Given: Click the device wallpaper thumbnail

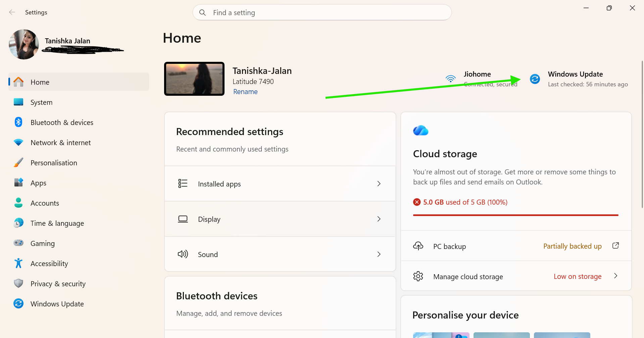Looking at the screenshot, I should click(194, 79).
